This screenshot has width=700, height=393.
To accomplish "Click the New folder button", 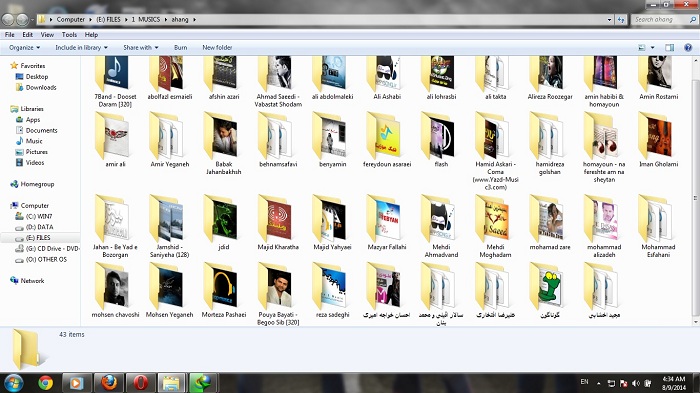I will pos(217,47).
